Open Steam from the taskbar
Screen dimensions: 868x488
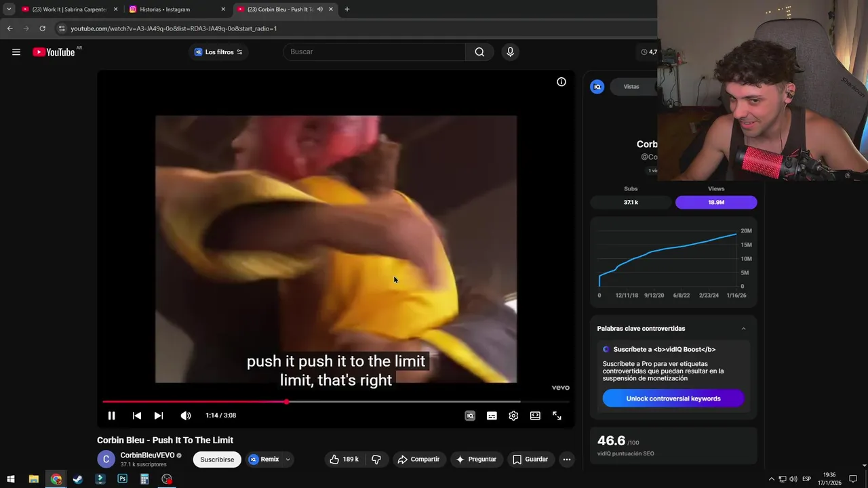(78, 479)
